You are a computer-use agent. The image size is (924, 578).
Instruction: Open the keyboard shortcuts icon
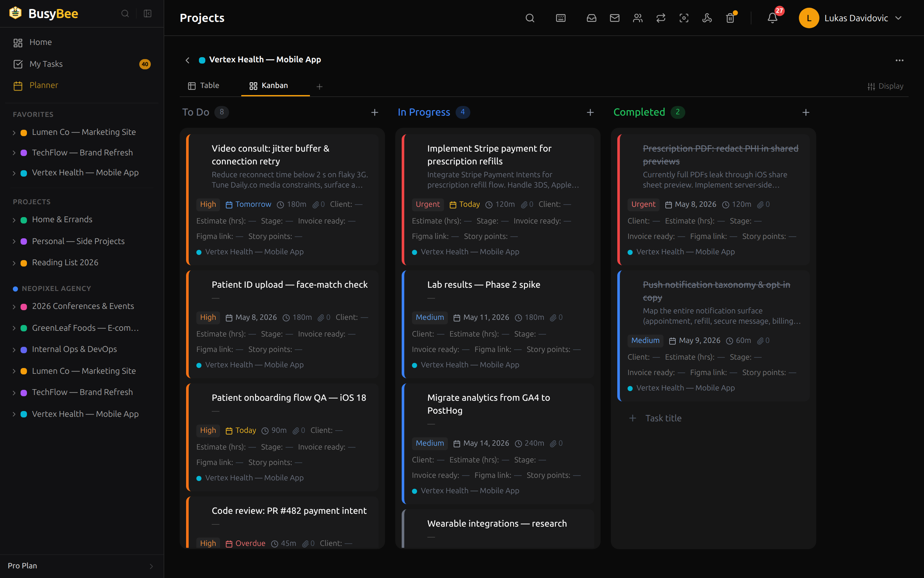[x=560, y=18]
